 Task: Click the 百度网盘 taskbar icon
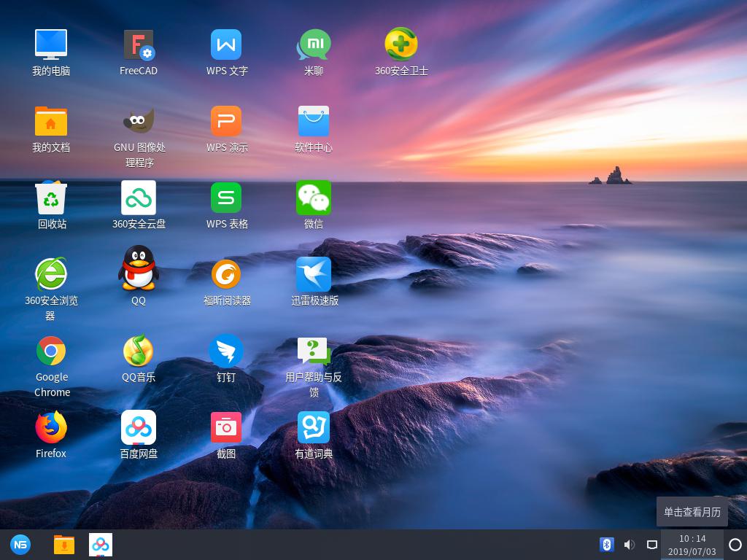pyautogui.click(x=101, y=545)
